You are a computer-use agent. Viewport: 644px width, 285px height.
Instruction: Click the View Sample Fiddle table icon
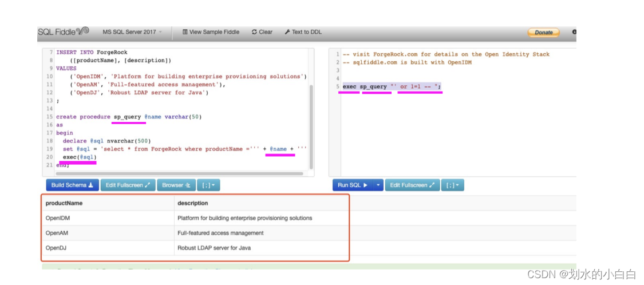point(185,32)
